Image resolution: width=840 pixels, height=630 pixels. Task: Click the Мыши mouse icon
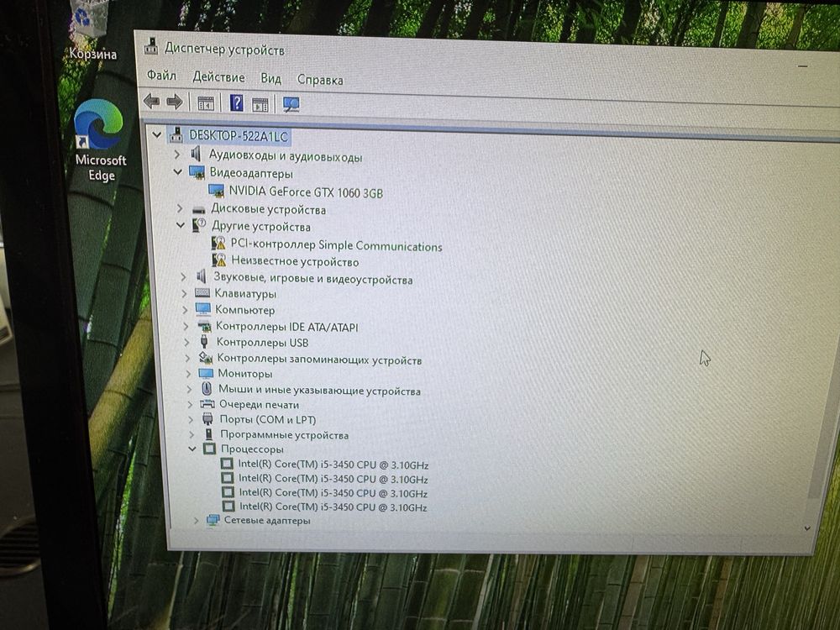point(207,388)
